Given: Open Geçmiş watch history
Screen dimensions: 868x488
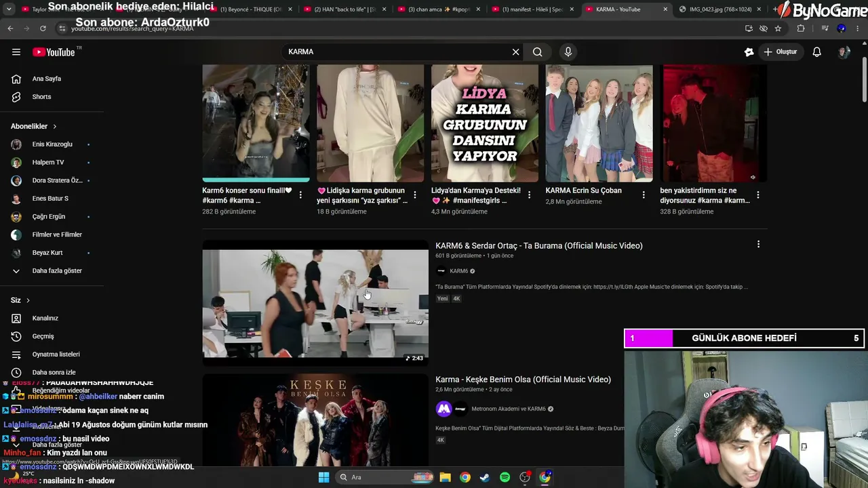Looking at the screenshot, I should [x=43, y=336].
